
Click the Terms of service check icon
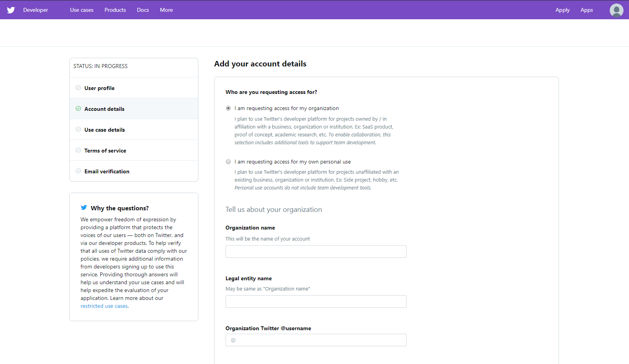[78, 150]
